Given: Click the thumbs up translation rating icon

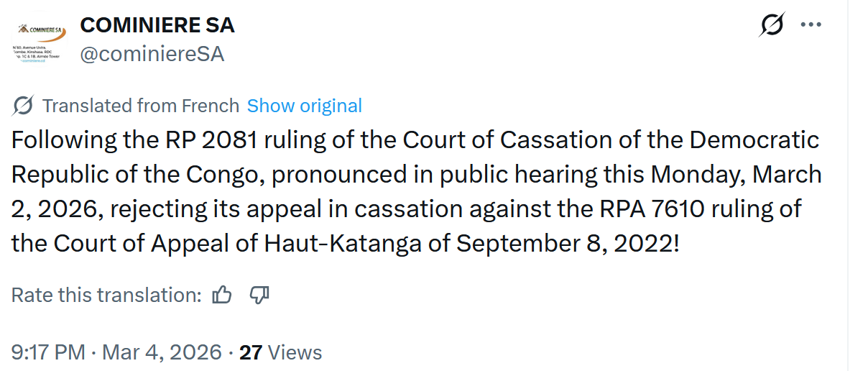Looking at the screenshot, I should [223, 295].
